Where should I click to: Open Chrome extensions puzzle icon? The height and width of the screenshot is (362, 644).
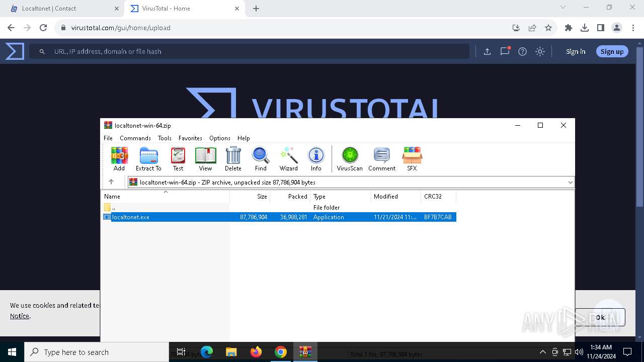click(569, 28)
